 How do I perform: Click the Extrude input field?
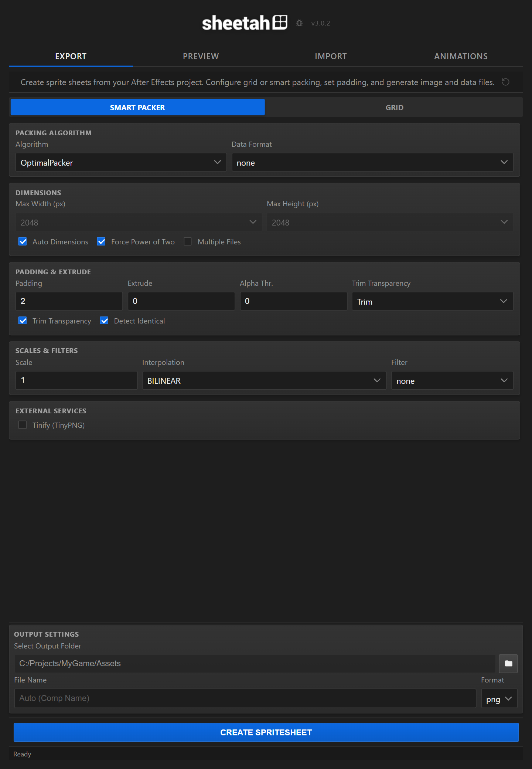point(181,301)
